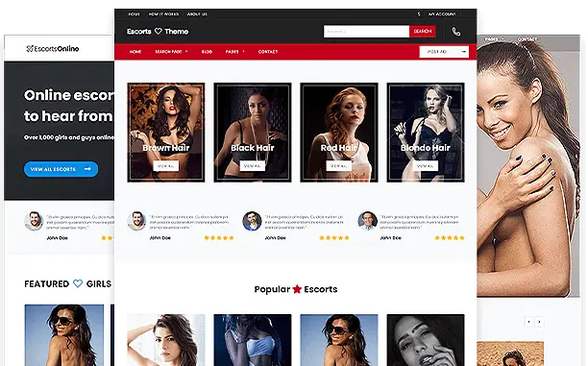Click View All under Brown Hair

166,166
